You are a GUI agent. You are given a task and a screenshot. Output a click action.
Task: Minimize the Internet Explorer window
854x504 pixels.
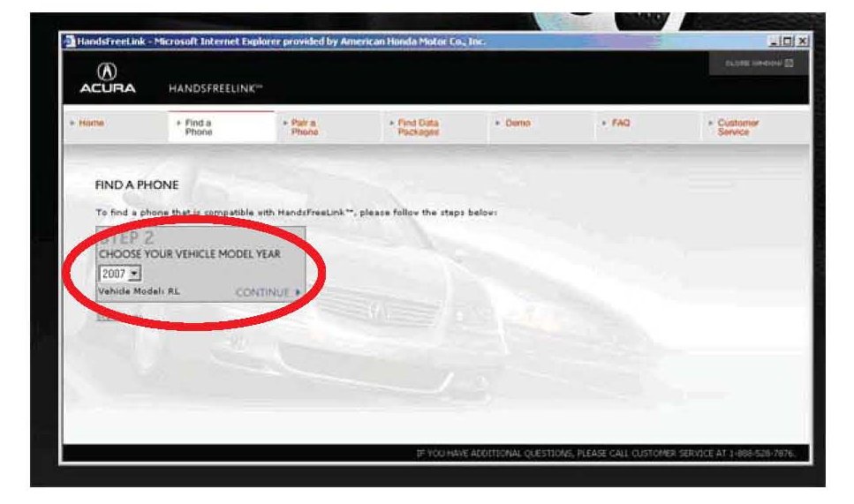coord(775,41)
